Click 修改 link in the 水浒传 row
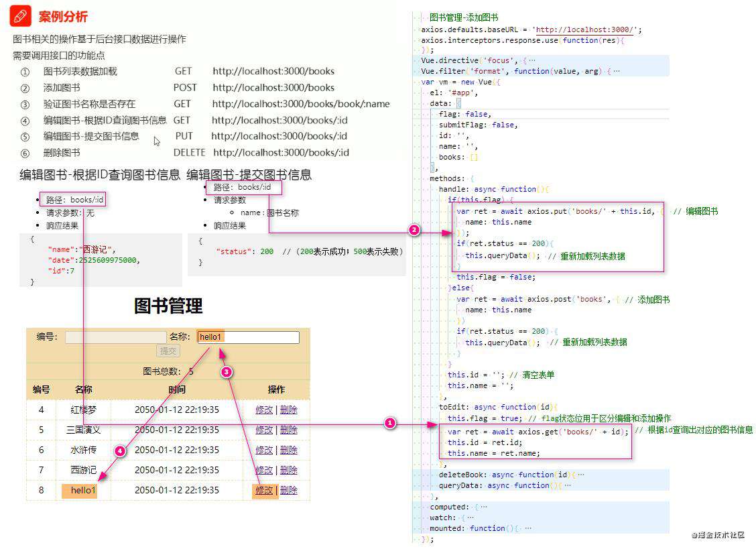The height and width of the screenshot is (549, 756). (x=264, y=450)
